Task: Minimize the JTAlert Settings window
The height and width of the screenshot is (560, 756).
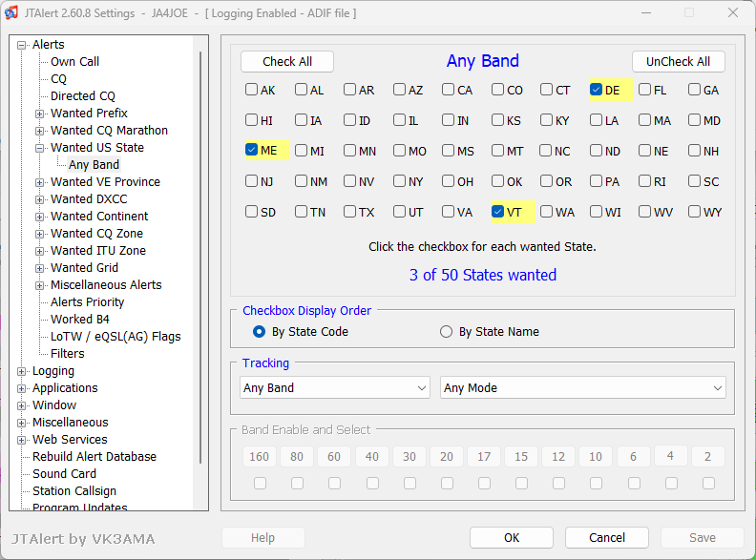Action: click(646, 13)
